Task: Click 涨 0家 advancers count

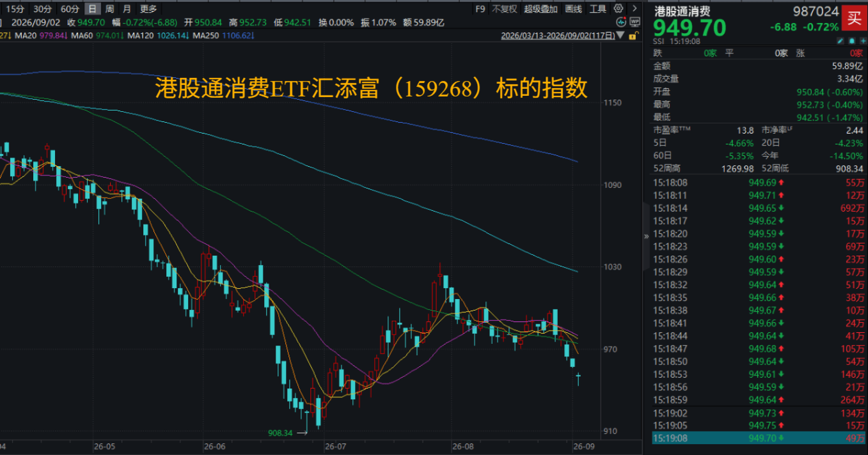Action: pos(829,53)
